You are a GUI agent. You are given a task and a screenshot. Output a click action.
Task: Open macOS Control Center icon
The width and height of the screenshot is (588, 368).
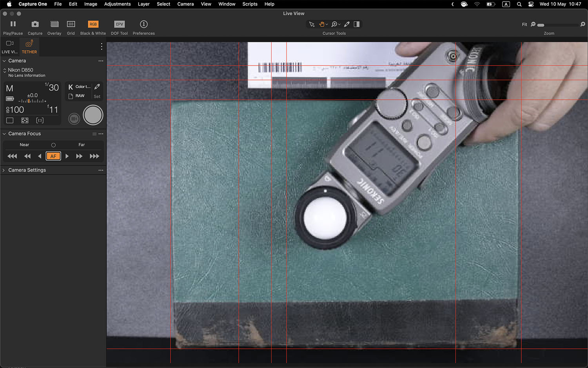pos(531,4)
